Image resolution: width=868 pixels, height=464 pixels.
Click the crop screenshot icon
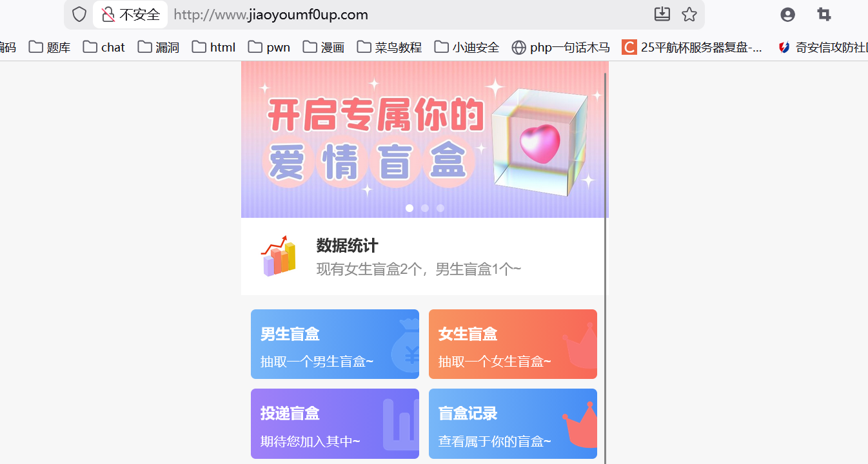[824, 14]
